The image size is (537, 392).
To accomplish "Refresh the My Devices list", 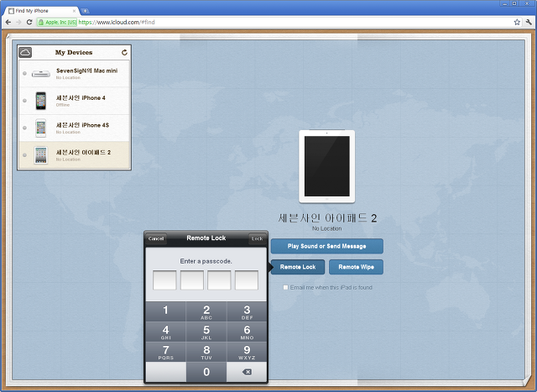I will [124, 52].
